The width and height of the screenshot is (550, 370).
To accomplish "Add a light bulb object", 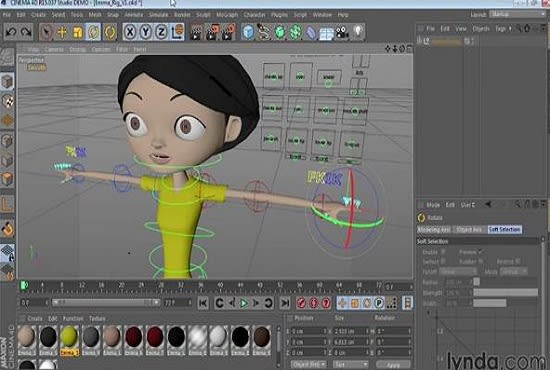I will point(358,32).
